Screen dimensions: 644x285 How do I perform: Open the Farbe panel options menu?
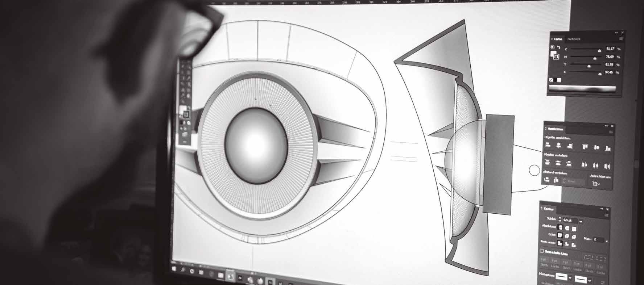pos(621,39)
